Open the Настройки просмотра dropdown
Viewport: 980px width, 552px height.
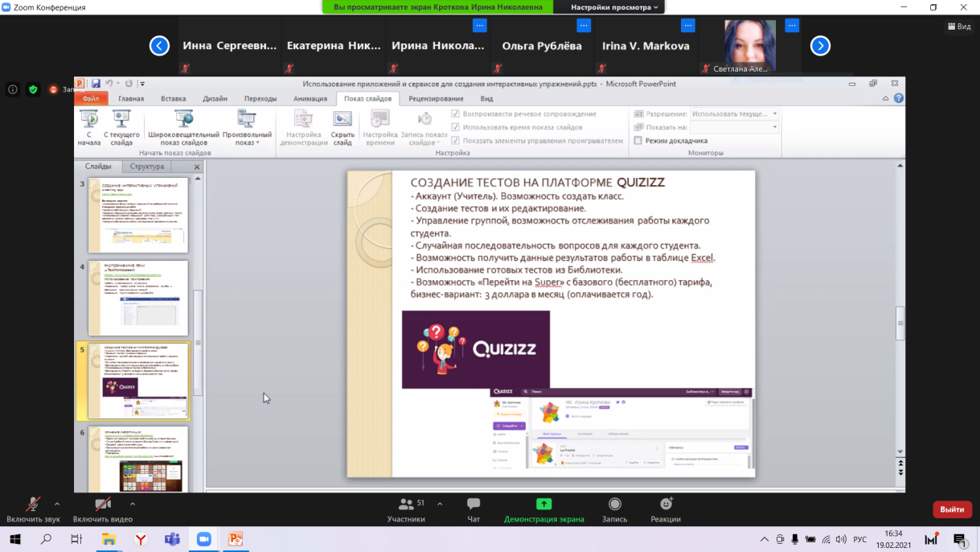(x=614, y=7)
